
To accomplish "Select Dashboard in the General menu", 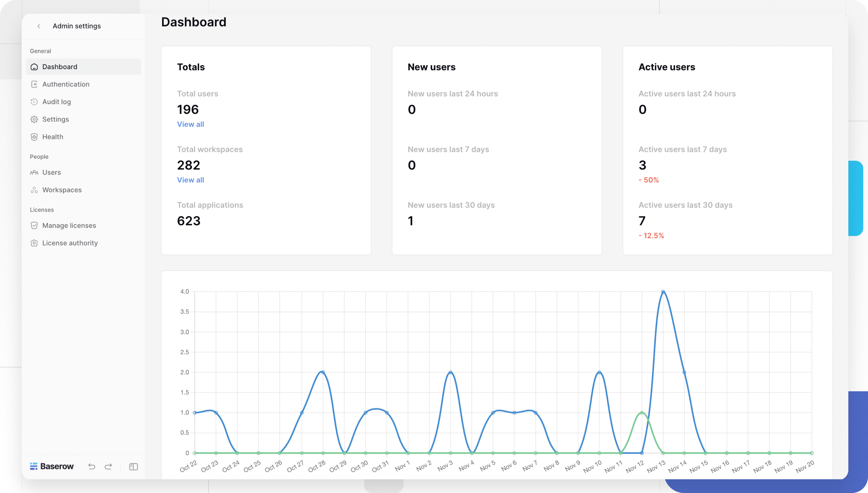I will pyautogui.click(x=59, y=66).
